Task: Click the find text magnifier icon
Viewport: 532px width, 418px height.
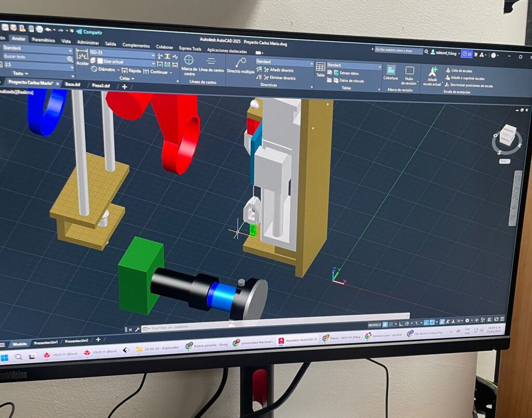Action: (x=70, y=59)
